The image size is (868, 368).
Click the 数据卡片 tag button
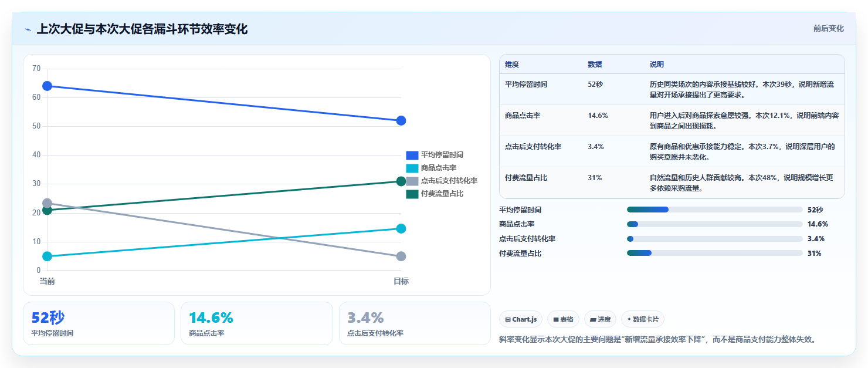[x=643, y=319]
